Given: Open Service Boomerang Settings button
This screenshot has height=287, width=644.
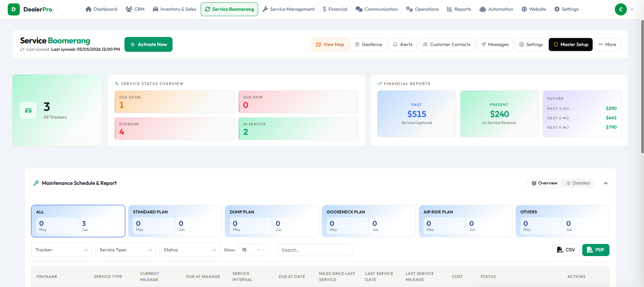Looking at the screenshot, I should coord(531,44).
